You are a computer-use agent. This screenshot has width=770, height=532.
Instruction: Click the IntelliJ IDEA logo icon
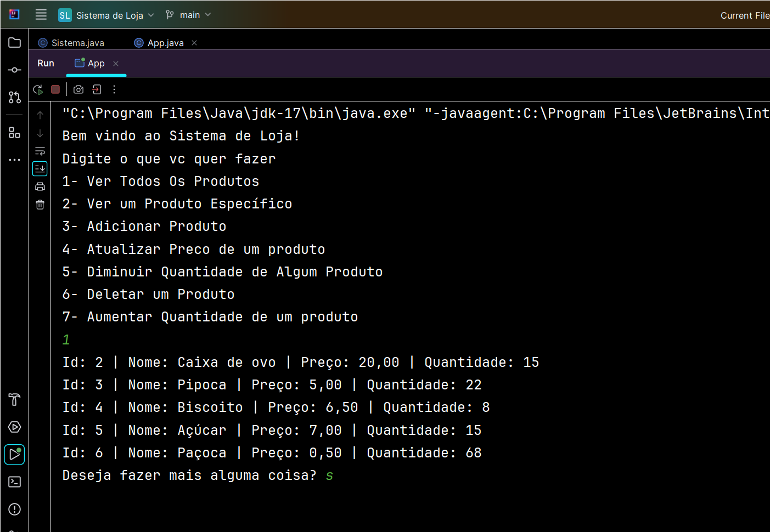pos(14,14)
